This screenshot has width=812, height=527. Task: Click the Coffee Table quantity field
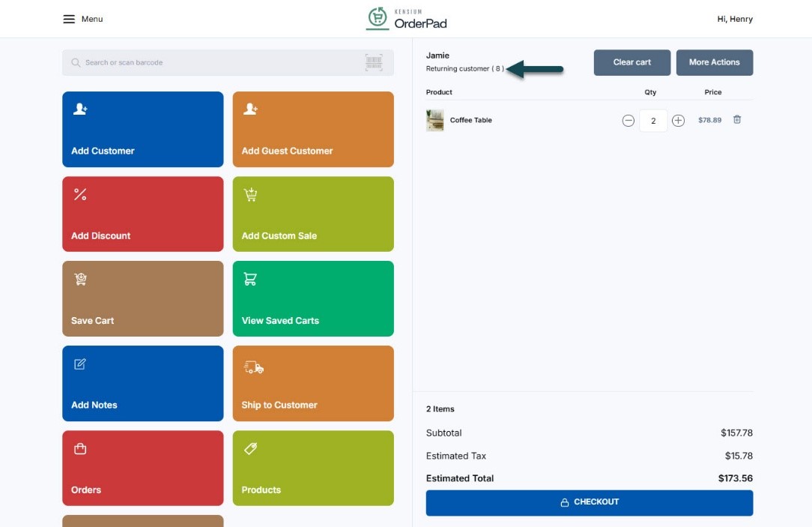click(653, 121)
